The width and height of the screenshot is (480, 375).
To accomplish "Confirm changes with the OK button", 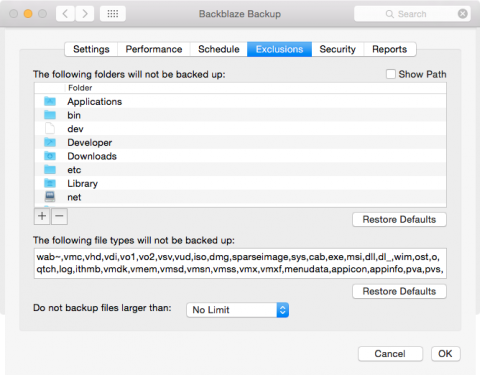I will [445, 354].
